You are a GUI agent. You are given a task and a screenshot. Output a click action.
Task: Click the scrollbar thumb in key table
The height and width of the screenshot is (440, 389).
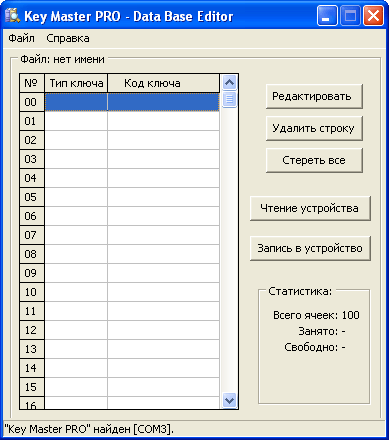pos(229,99)
